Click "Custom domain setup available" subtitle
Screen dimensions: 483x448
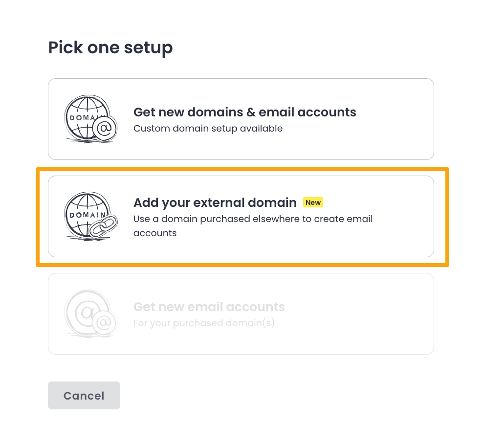pyautogui.click(x=208, y=129)
